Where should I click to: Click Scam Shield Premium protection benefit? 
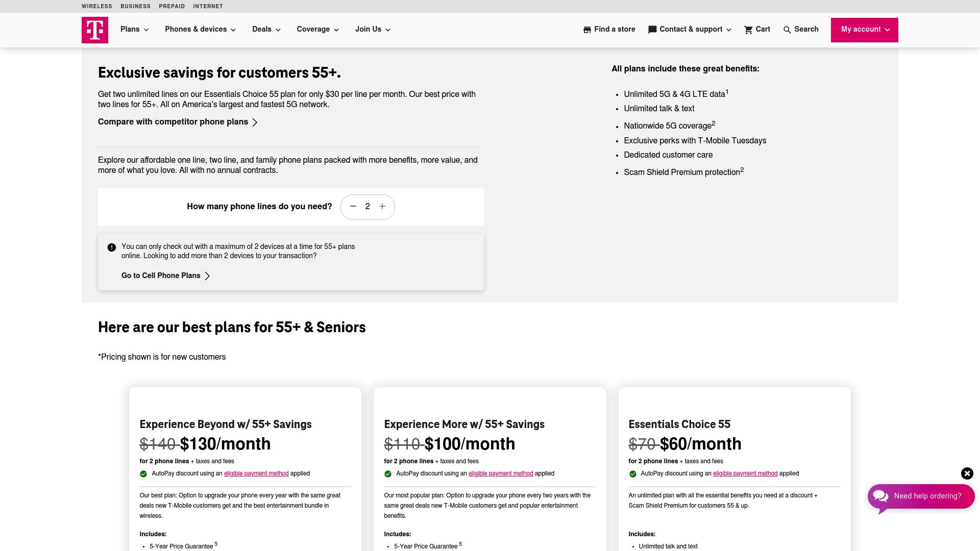click(683, 172)
